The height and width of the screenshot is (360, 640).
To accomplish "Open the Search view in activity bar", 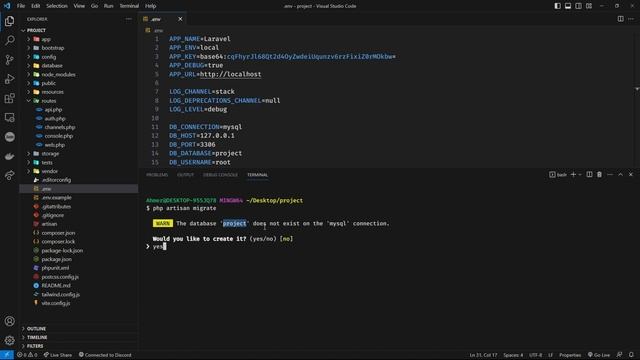I will click(9, 40).
